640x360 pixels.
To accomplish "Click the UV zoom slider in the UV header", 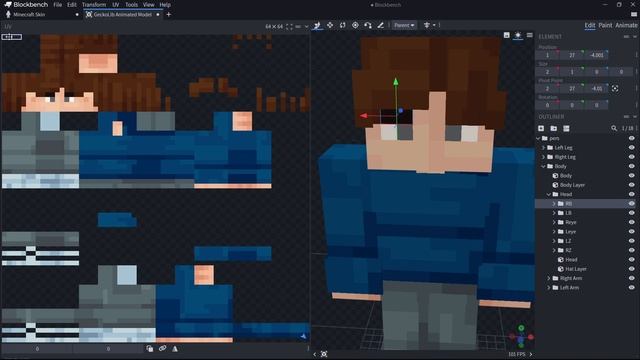I will click(x=298, y=27).
